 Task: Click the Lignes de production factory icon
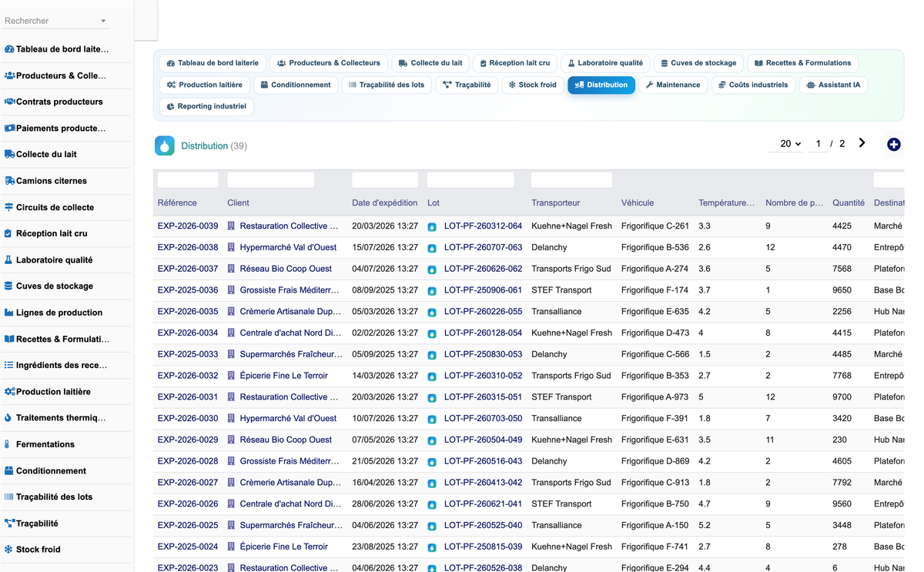pos(9,313)
